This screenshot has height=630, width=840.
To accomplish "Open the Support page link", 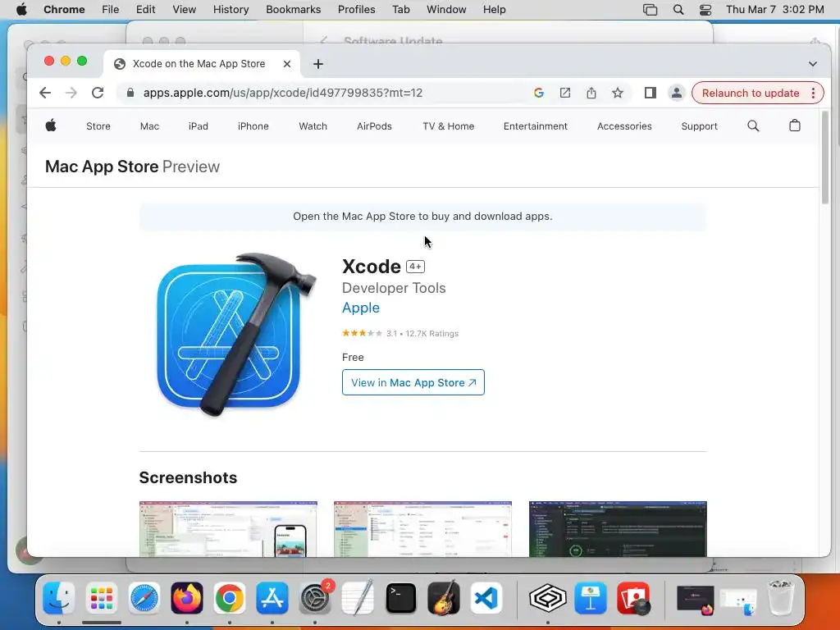I will (699, 126).
